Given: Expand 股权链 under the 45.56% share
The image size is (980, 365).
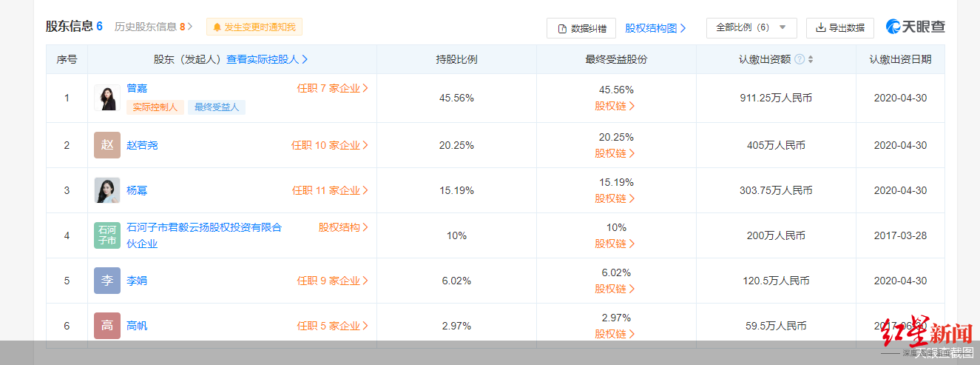Looking at the screenshot, I should coord(615,106).
